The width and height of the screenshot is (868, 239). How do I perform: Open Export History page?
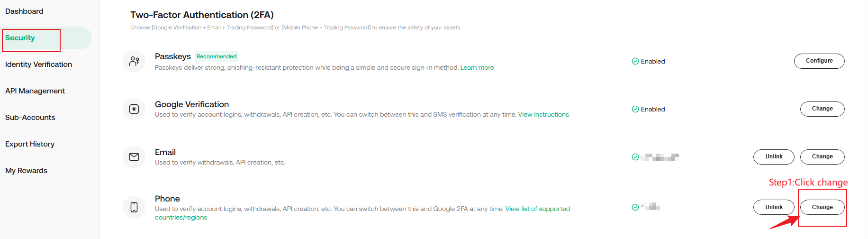click(30, 144)
